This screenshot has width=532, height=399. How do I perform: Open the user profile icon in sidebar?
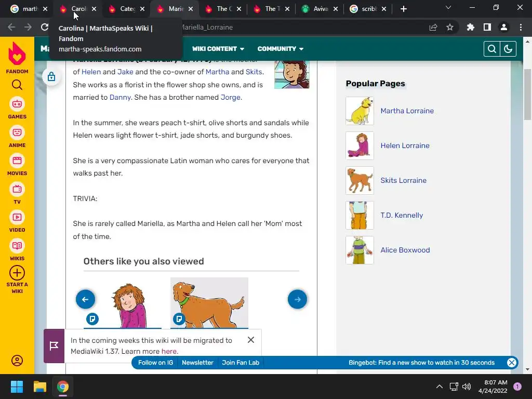[17, 361]
